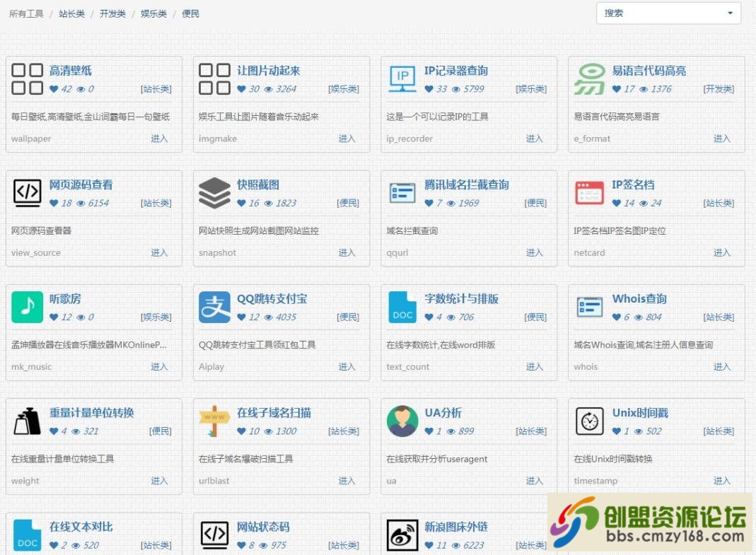Open the 腾讯域名拦截查询 title link
Image resolution: width=756 pixels, height=555 pixels.
pyautogui.click(x=467, y=185)
